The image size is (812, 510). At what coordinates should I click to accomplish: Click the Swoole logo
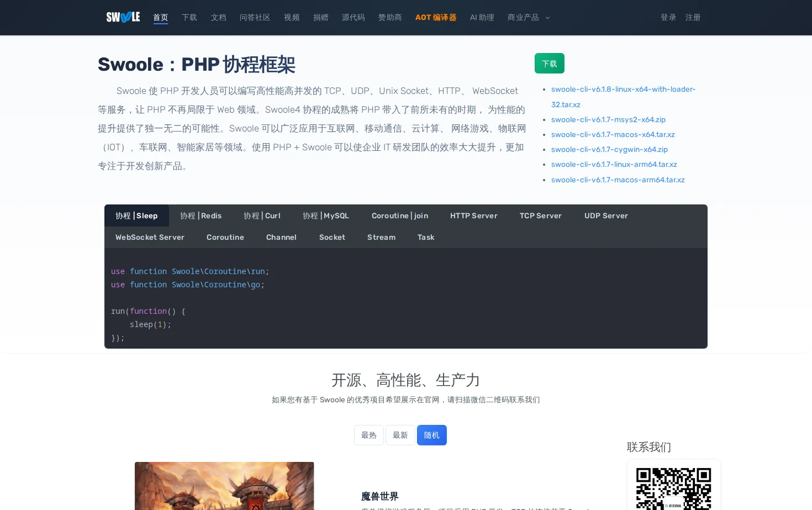(x=123, y=17)
